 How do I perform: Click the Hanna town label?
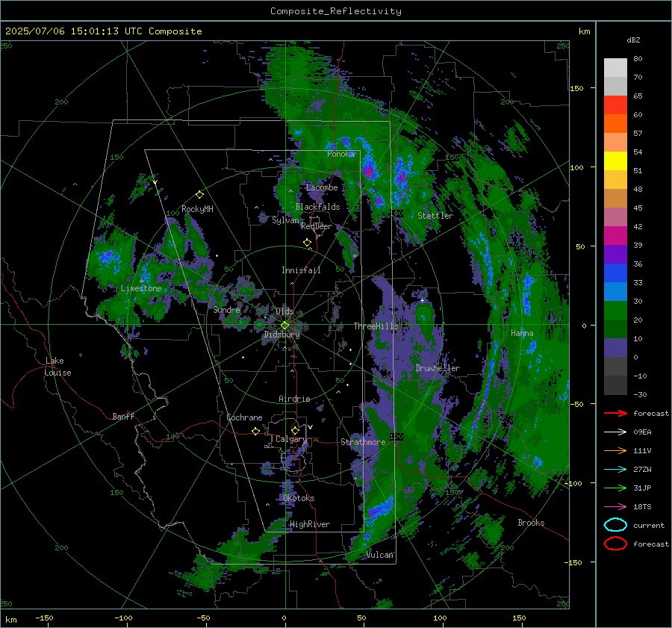coord(522,333)
